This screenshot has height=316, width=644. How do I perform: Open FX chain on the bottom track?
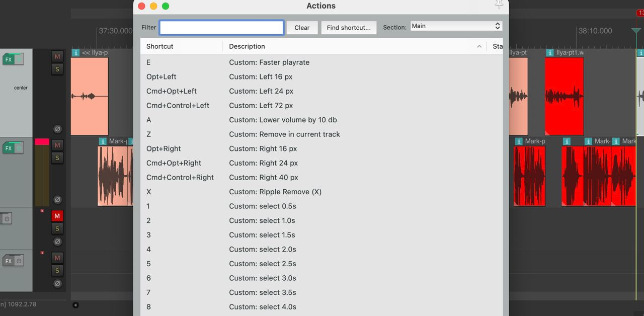(9, 261)
